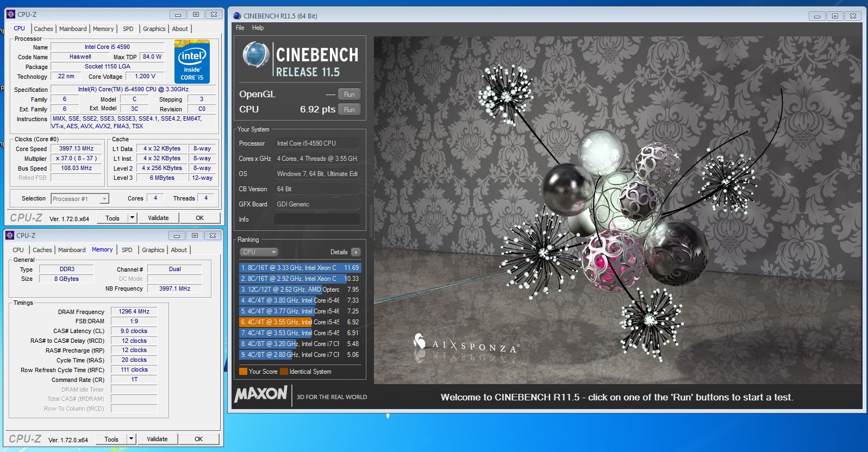Click the top CPU-Z window title icon
The height and width of the screenshot is (452, 868).
point(11,14)
